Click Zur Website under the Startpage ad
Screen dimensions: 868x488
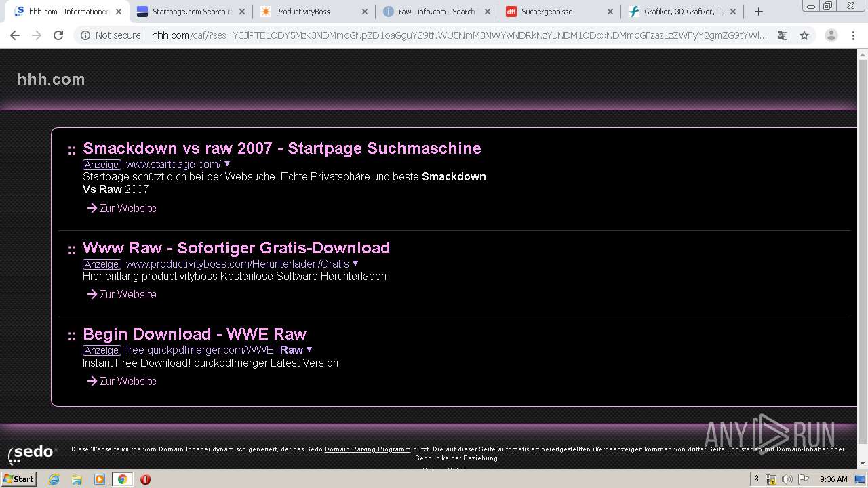click(x=121, y=209)
